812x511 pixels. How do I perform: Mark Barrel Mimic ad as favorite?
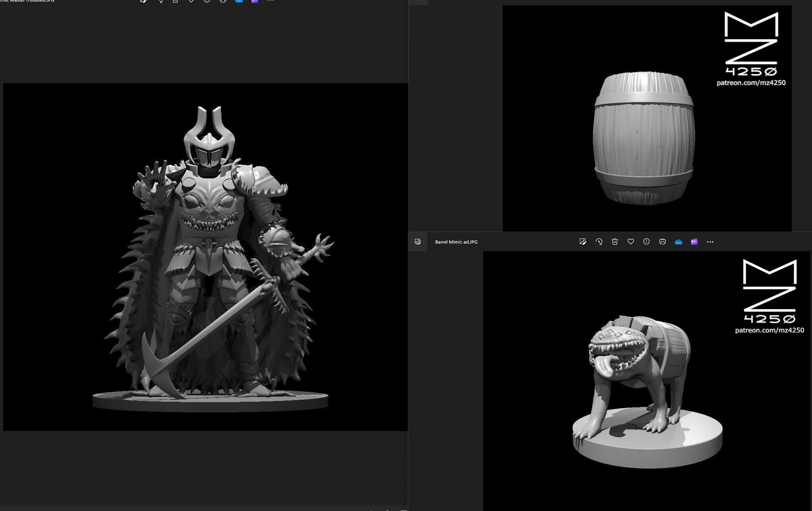click(631, 242)
